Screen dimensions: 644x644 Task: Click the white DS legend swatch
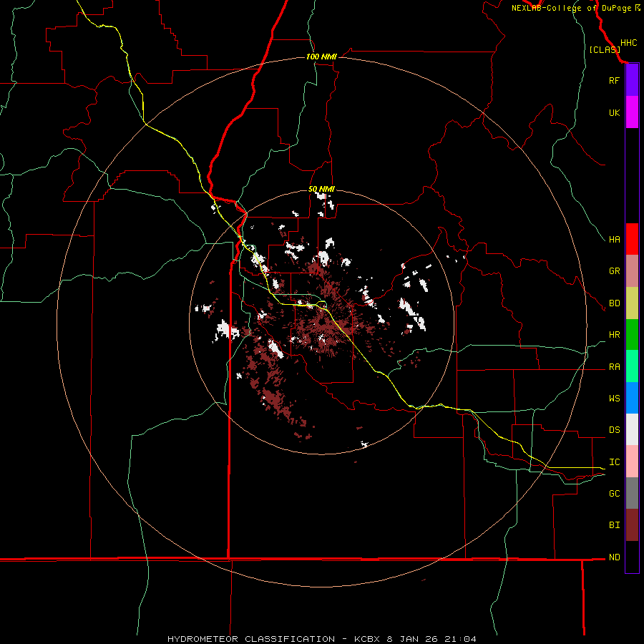click(x=632, y=429)
